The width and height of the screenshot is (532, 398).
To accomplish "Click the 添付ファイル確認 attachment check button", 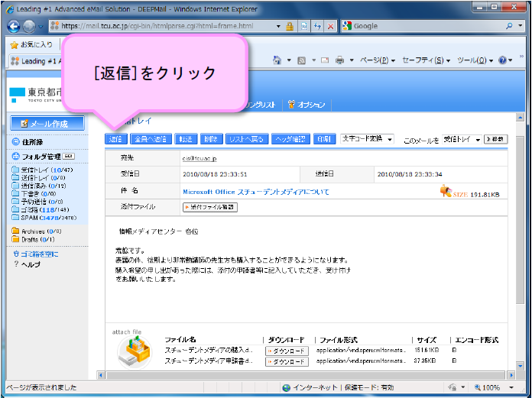I will coord(210,207).
